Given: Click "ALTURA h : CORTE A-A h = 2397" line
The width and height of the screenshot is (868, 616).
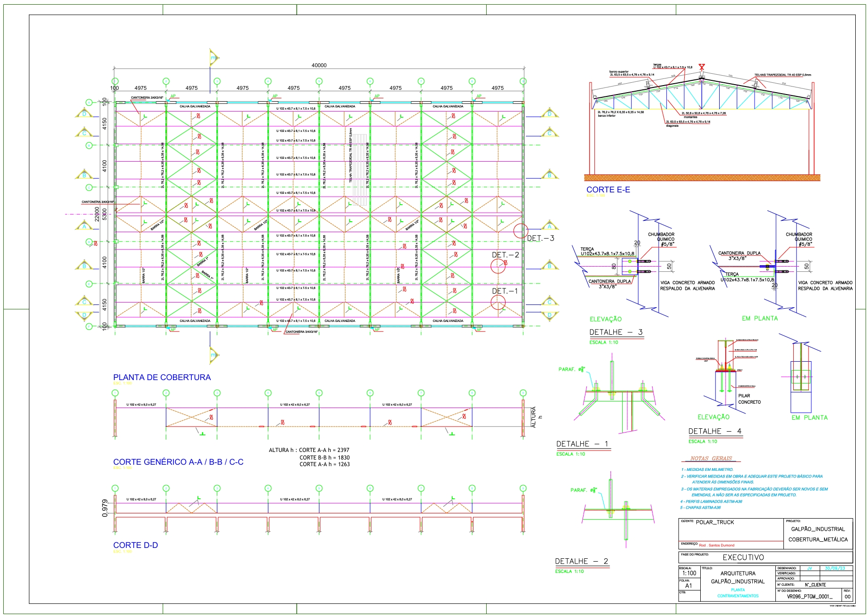Looking at the screenshot, I should (309, 450).
